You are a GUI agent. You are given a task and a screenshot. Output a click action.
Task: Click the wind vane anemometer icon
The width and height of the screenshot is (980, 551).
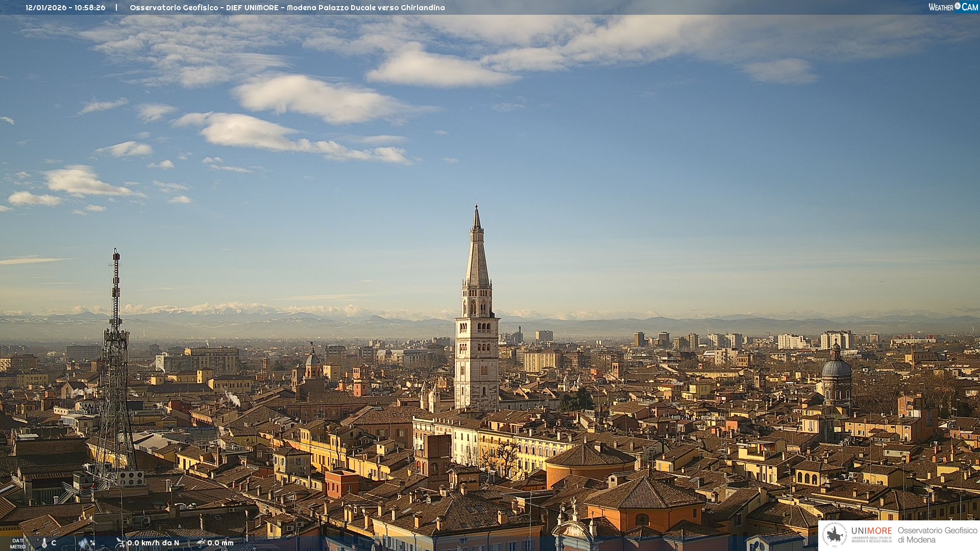click(120, 543)
